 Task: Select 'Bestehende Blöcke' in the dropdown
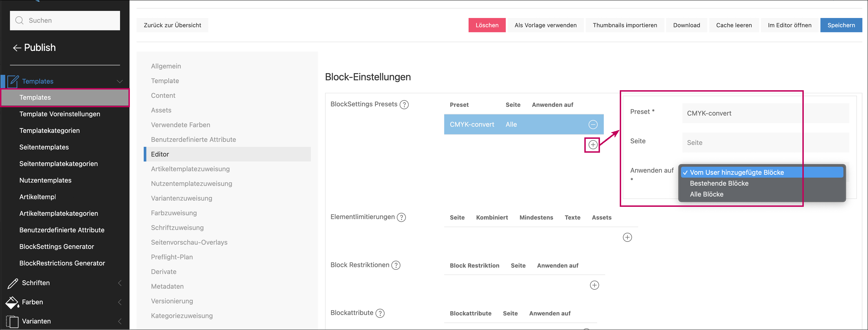click(719, 183)
